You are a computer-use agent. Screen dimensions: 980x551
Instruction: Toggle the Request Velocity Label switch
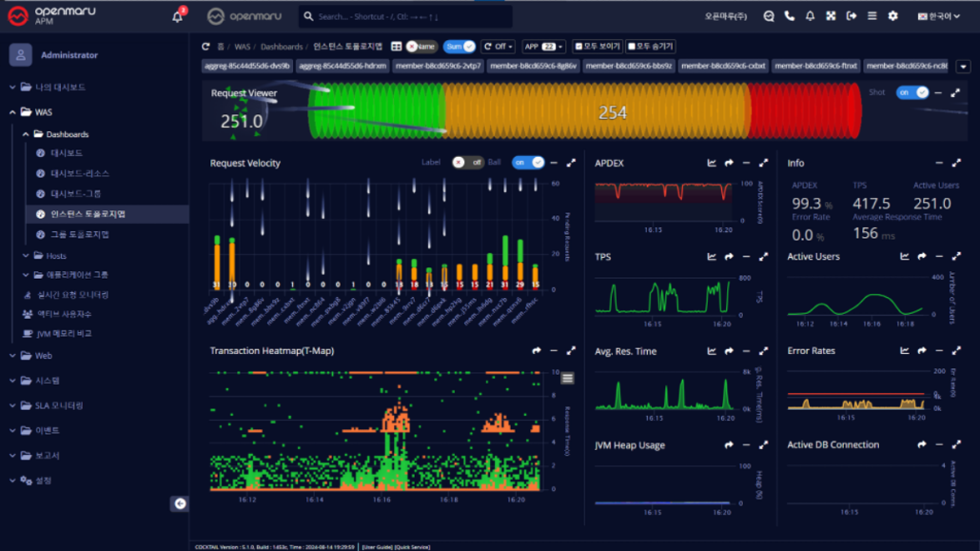click(x=467, y=163)
